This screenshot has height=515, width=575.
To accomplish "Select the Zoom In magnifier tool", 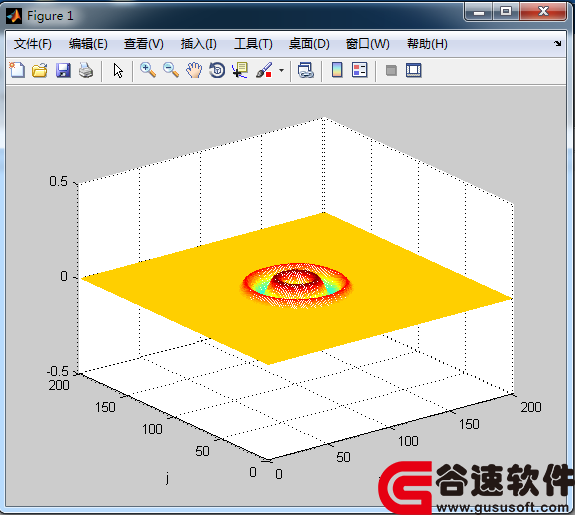I will [148, 70].
